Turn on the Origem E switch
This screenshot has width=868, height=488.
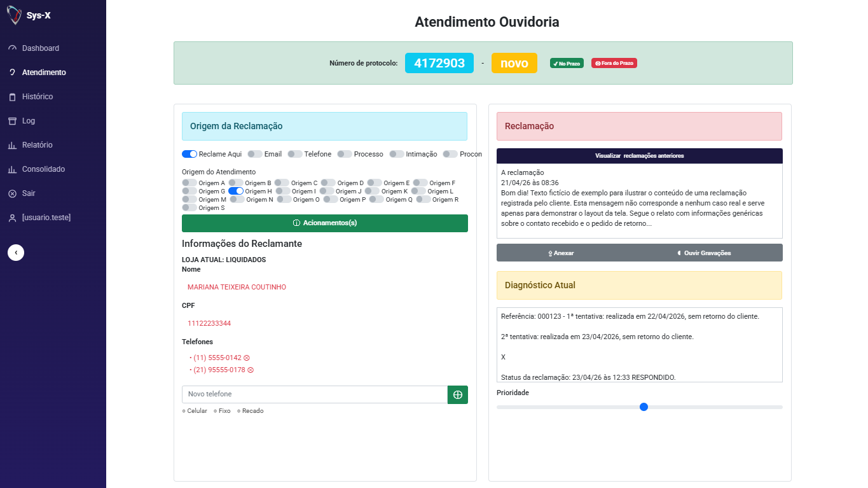(375, 183)
